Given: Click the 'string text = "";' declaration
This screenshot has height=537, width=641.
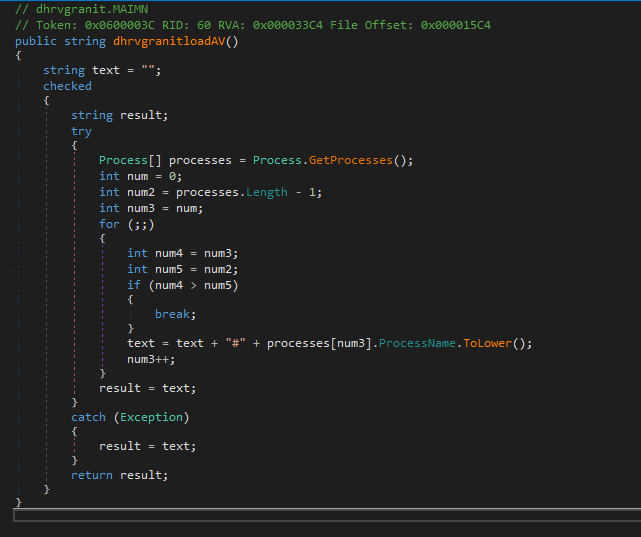Looking at the screenshot, I should [x=102, y=70].
